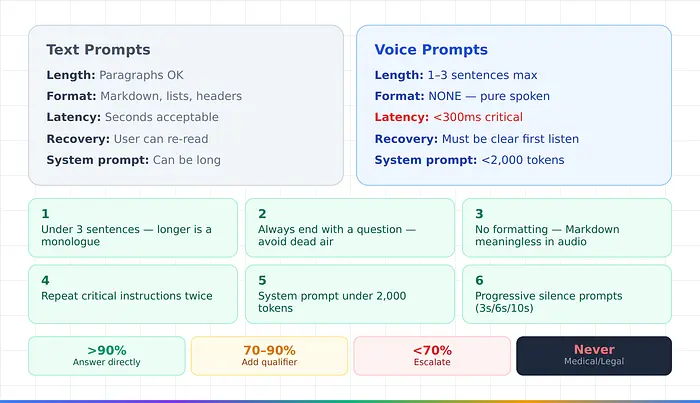The image size is (700, 403).
Task: Select the "Length: Paragraphs OK" line
Action: pyautogui.click(x=115, y=75)
